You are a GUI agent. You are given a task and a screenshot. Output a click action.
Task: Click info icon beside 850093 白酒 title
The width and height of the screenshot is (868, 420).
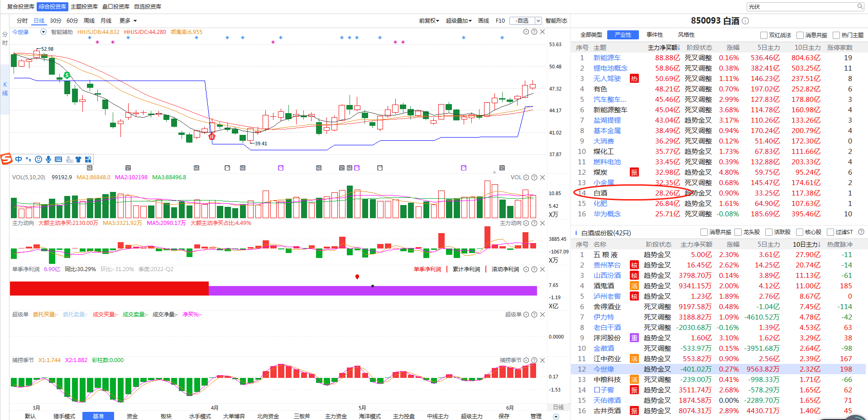746,21
